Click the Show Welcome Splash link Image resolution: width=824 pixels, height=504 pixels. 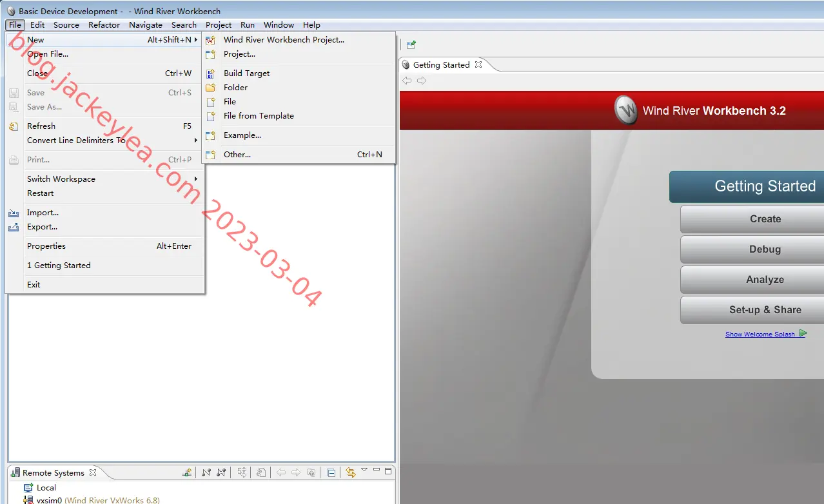point(760,334)
